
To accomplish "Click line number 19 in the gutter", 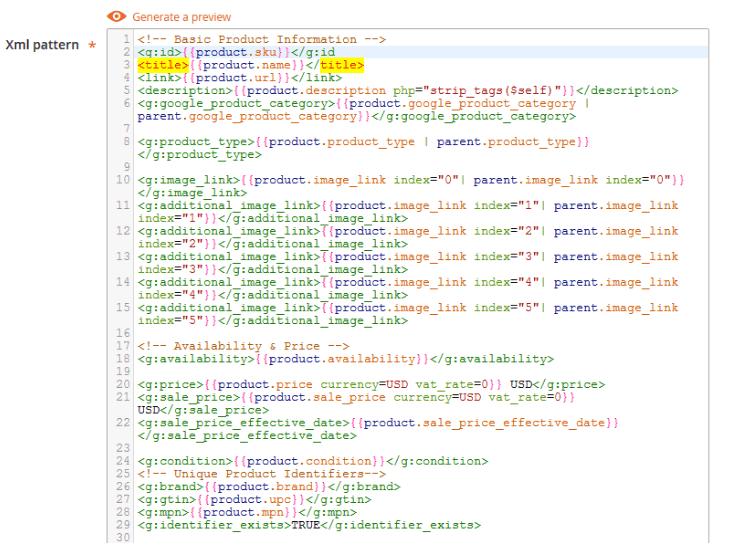I will [x=123, y=372].
